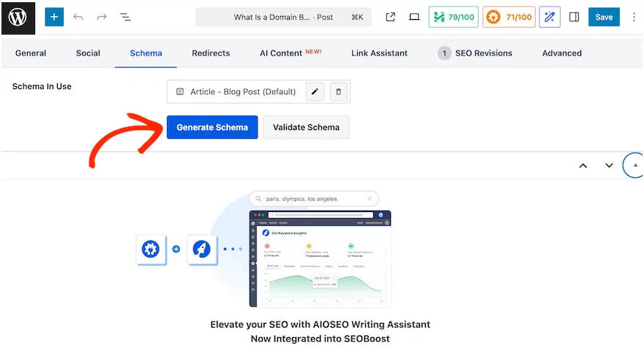The image size is (644, 356).
Task: Switch to the Advanced tab
Action: click(561, 53)
